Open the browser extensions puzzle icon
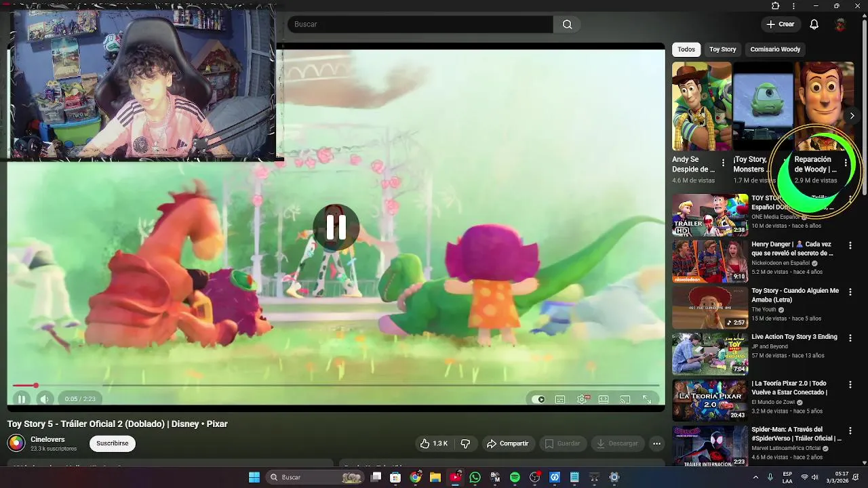The image size is (868, 488). tap(776, 6)
